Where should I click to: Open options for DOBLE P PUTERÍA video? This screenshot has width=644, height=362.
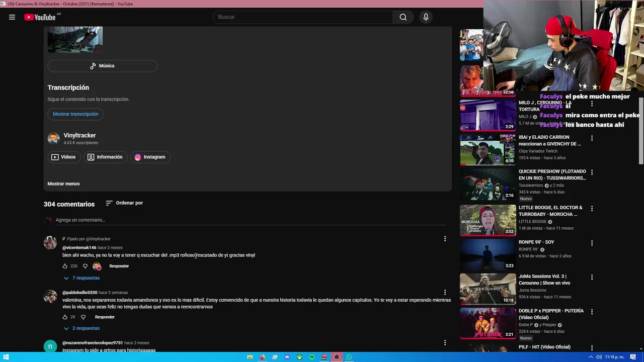[x=592, y=312]
